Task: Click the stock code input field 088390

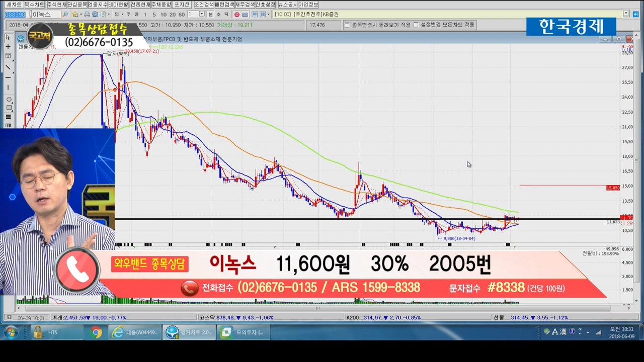Action: tap(15, 15)
